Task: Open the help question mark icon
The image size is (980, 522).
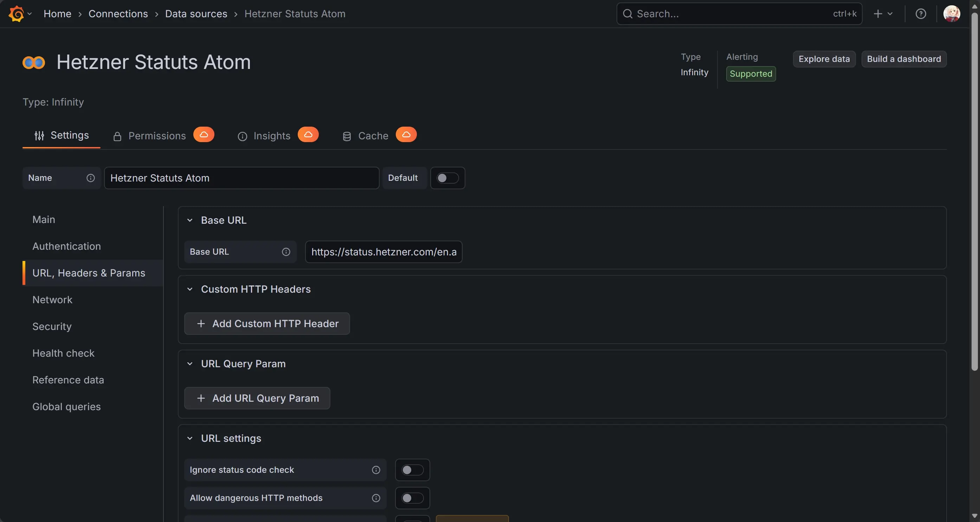Action: tap(920, 14)
